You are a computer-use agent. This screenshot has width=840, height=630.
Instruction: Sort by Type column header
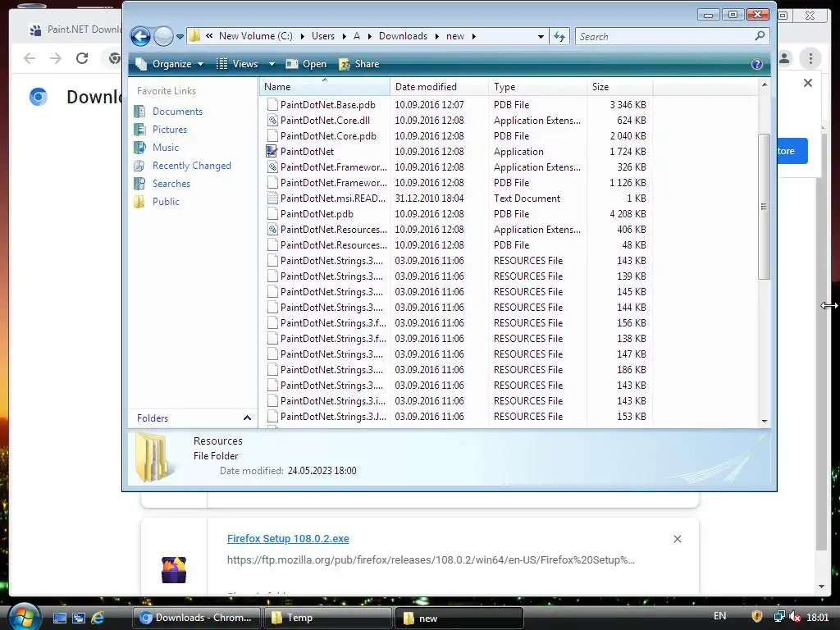(x=537, y=87)
